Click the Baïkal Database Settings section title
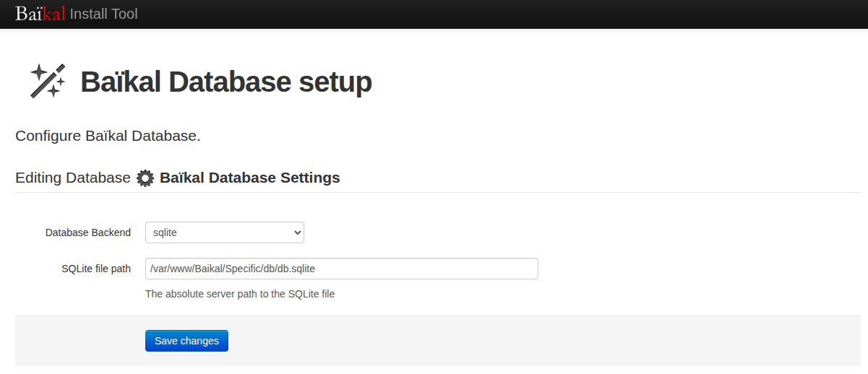The width and height of the screenshot is (868, 374). tap(249, 178)
